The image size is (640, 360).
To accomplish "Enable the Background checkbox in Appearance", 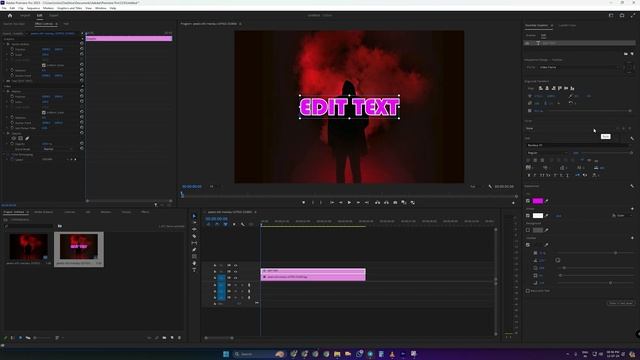I will click(528, 230).
